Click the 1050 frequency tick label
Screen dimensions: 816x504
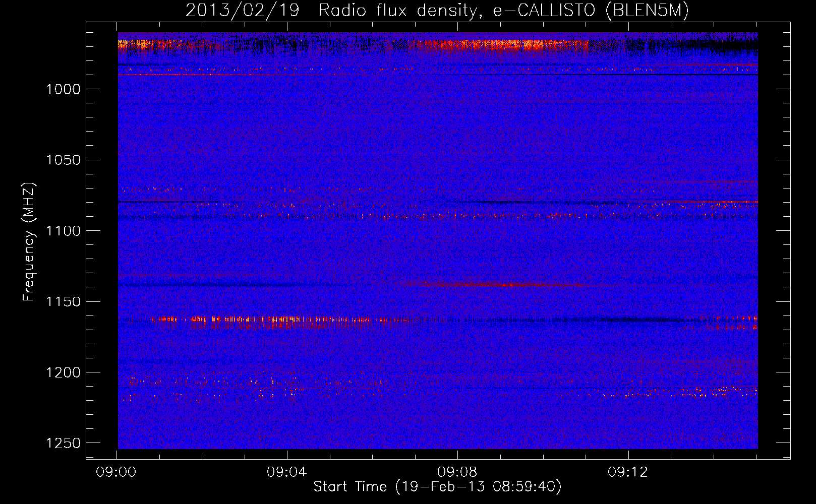(x=63, y=160)
